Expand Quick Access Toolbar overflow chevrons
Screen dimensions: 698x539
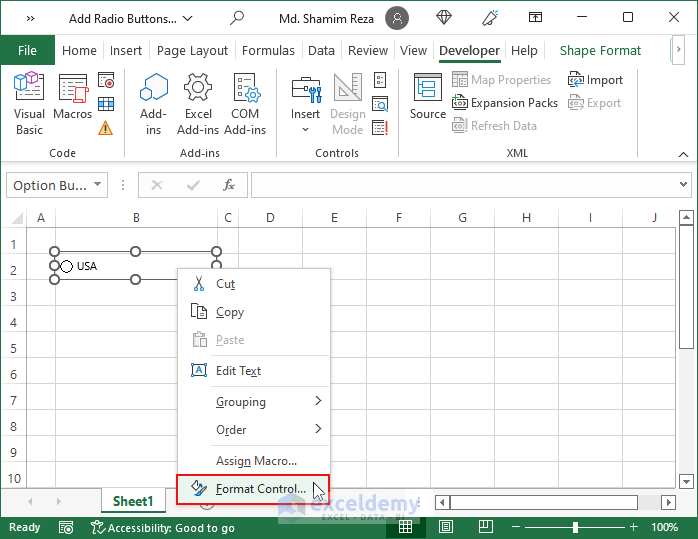(30, 18)
